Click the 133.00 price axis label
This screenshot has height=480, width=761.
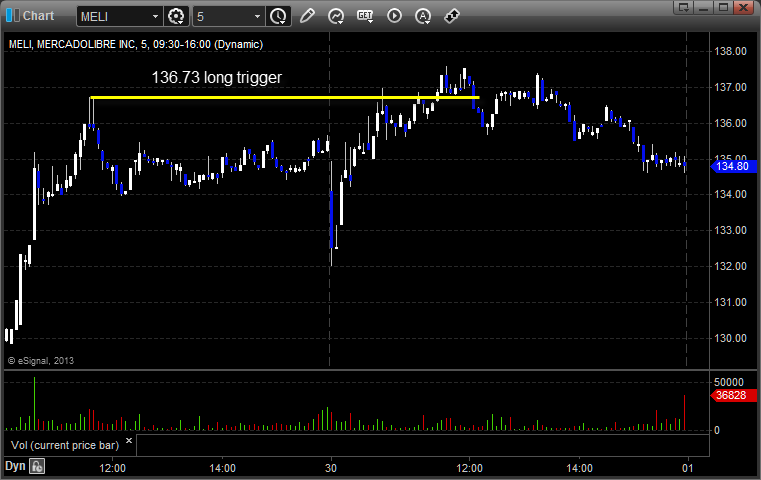pos(730,230)
